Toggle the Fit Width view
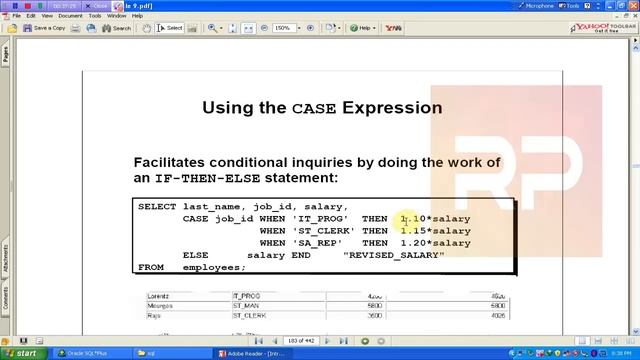 248,28
